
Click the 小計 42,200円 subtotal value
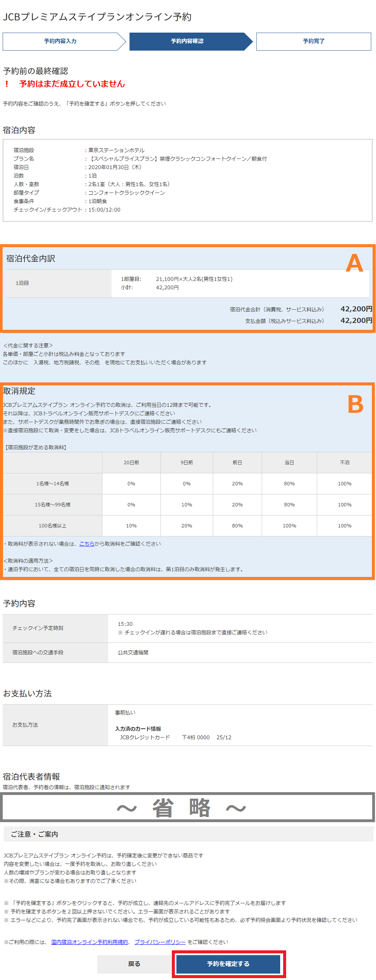(167, 288)
